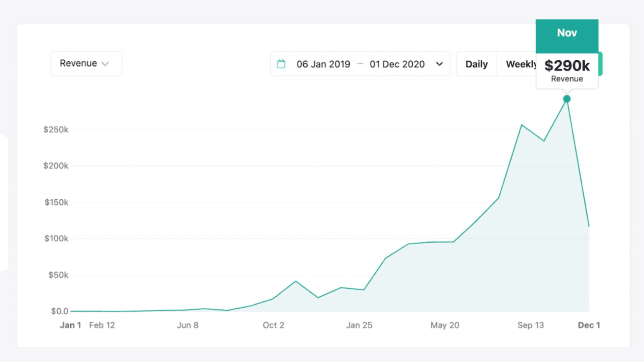Click the $100k y-axis label
Image resolution: width=644 pixels, height=362 pixels.
pyautogui.click(x=56, y=239)
